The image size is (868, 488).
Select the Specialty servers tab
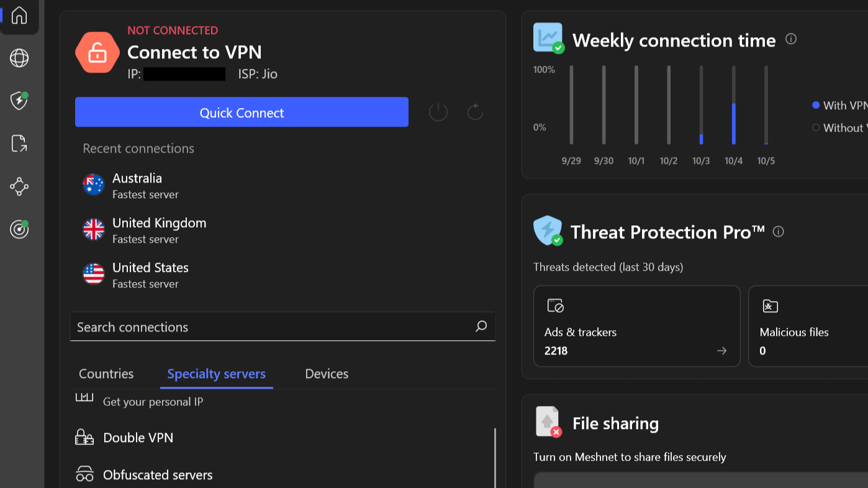(216, 374)
